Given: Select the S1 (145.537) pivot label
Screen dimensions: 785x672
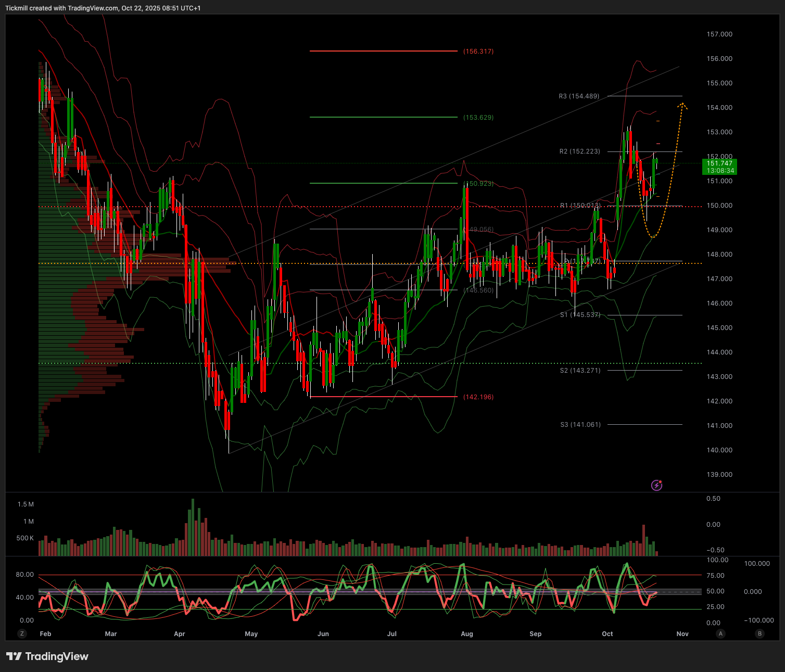Looking at the screenshot, I should pyautogui.click(x=580, y=315).
